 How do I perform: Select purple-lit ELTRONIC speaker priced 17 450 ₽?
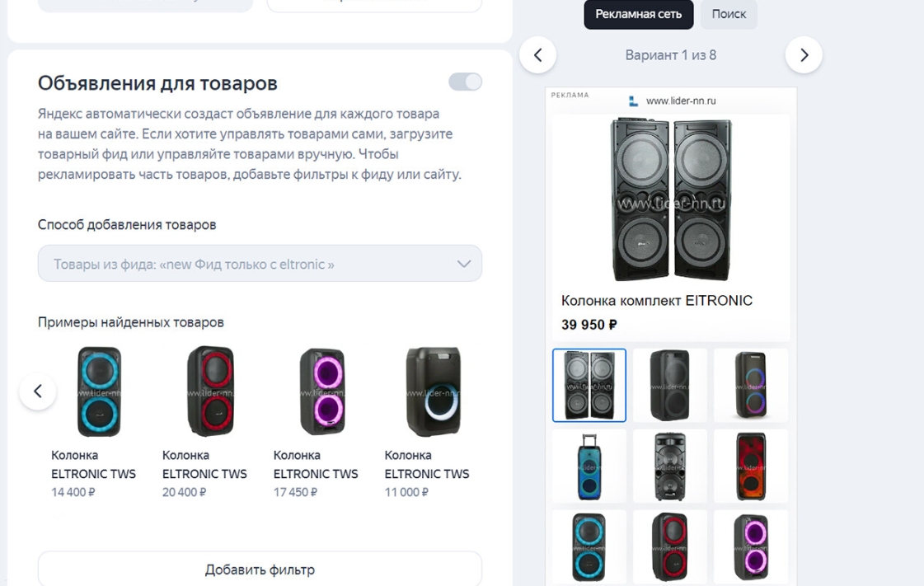[x=321, y=391]
